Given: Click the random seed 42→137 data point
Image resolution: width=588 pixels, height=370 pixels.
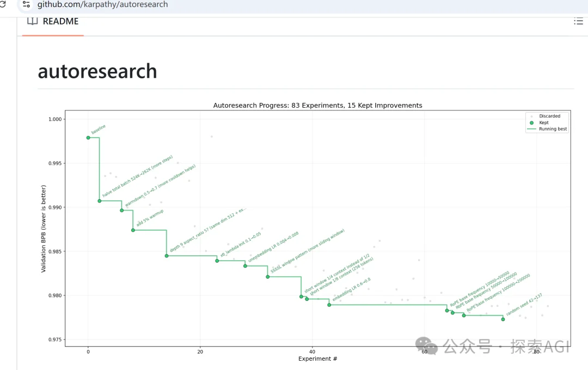Looking at the screenshot, I should pyautogui.click(x=503, y=319).
